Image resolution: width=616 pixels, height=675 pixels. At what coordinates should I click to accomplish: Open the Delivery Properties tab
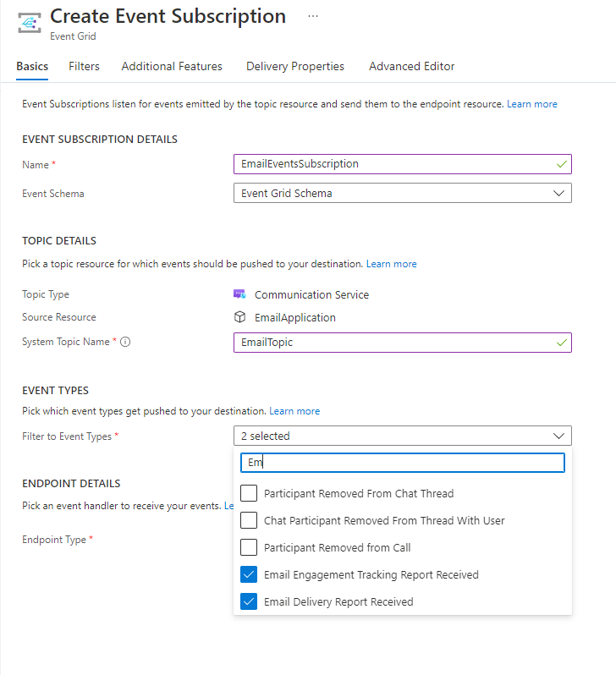point(295,66)
